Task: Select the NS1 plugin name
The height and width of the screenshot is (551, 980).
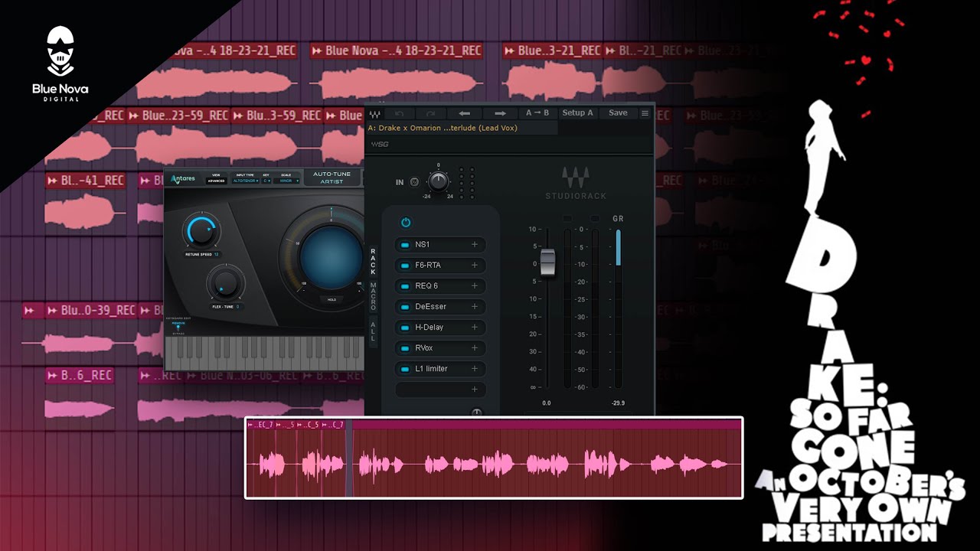Action: coord(423,245)
